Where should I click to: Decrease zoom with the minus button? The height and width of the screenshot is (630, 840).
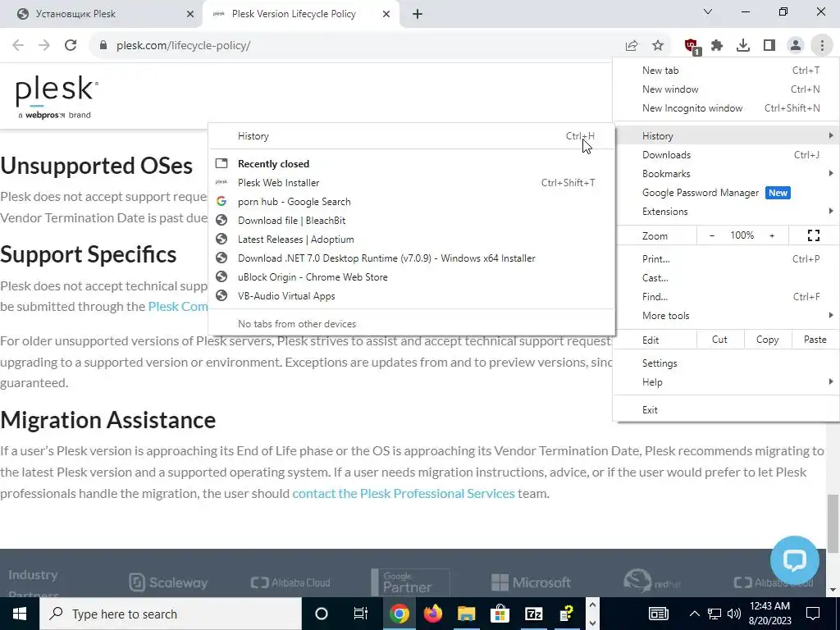[x=711, y=235]
